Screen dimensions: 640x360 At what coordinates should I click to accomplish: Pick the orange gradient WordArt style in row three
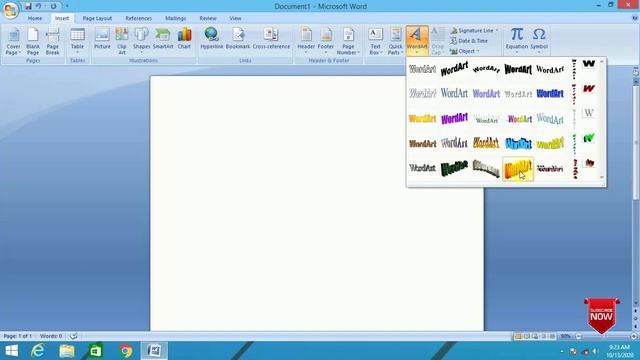tap(422, 119)
